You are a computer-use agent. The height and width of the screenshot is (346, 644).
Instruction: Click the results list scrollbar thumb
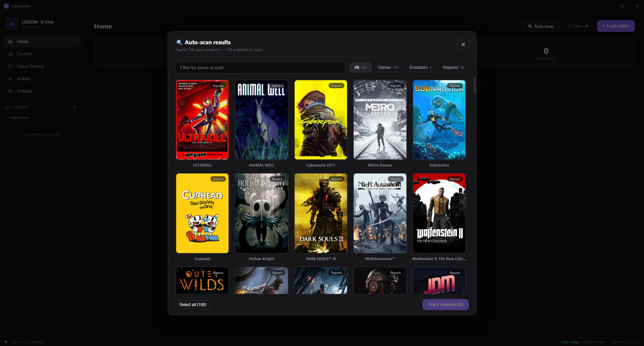475,86
